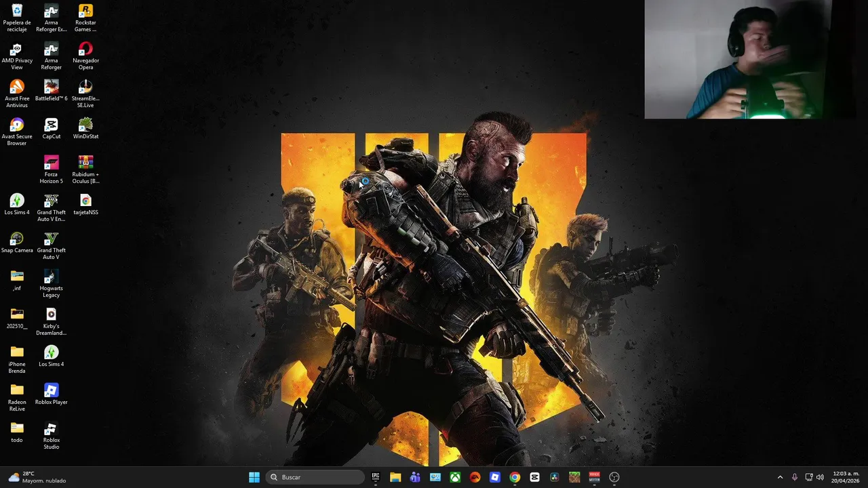Viewport: 868px width, 488px height.
Task: Open CapCut icon in taskbar
Action: pyautogui.click(x=534, y=477)
